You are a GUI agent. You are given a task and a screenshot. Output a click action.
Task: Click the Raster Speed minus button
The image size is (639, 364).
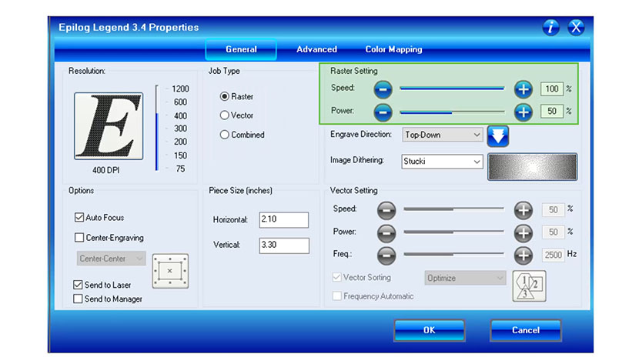click(383, 89)
